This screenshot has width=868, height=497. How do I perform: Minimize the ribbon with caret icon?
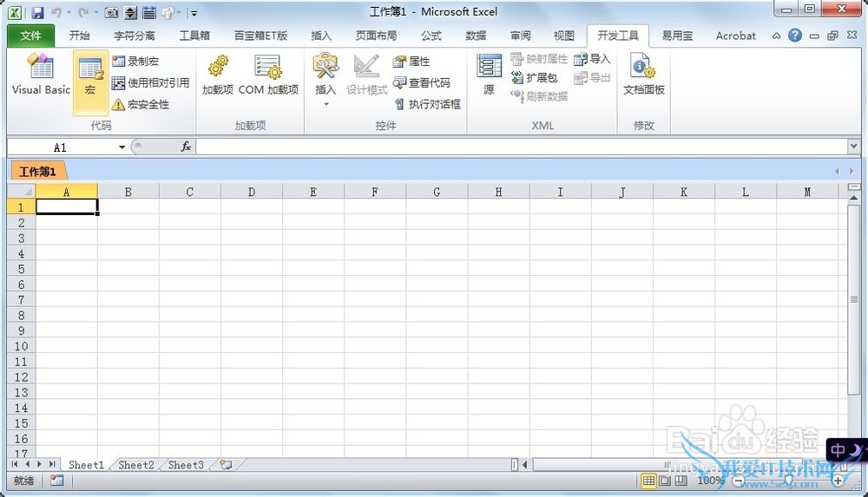(777, 36)
